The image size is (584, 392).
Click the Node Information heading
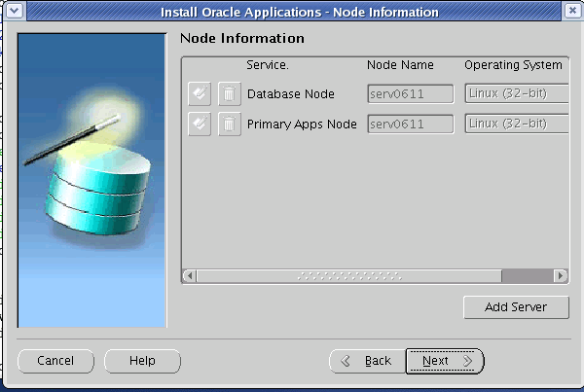tap(242, 38)
